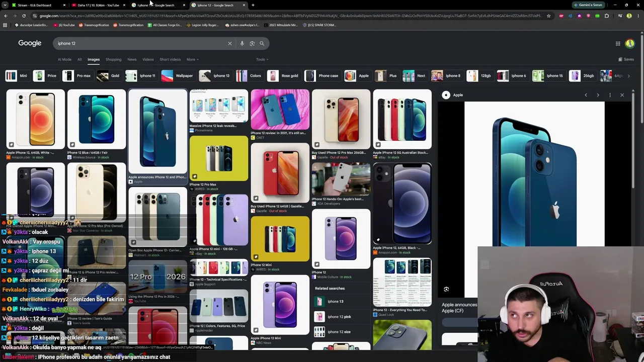Screen dimensions: 644x362
Task: Search inside image with the Lens icon
Action: tap(446, 289)
